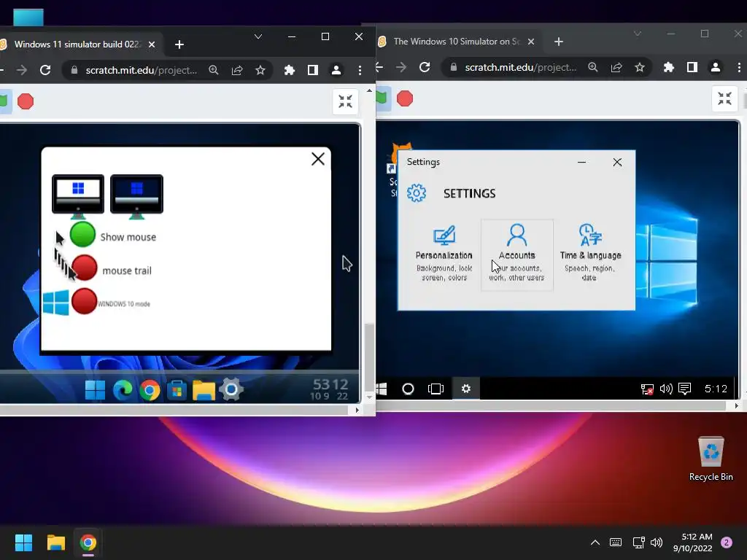This screenshot has width=747, height=560.
Task: Toggle the green Show mouse button
Action: (x=82, y=235)
